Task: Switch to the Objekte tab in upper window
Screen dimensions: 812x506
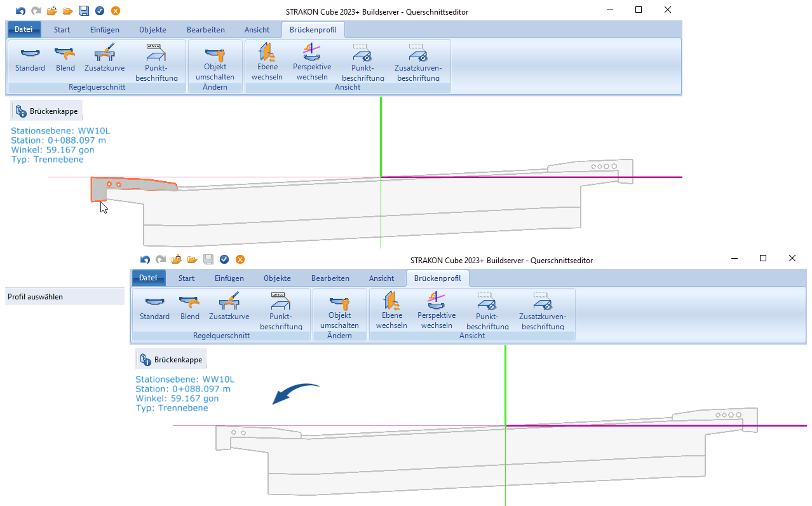Action: click(x=152, y=29)
